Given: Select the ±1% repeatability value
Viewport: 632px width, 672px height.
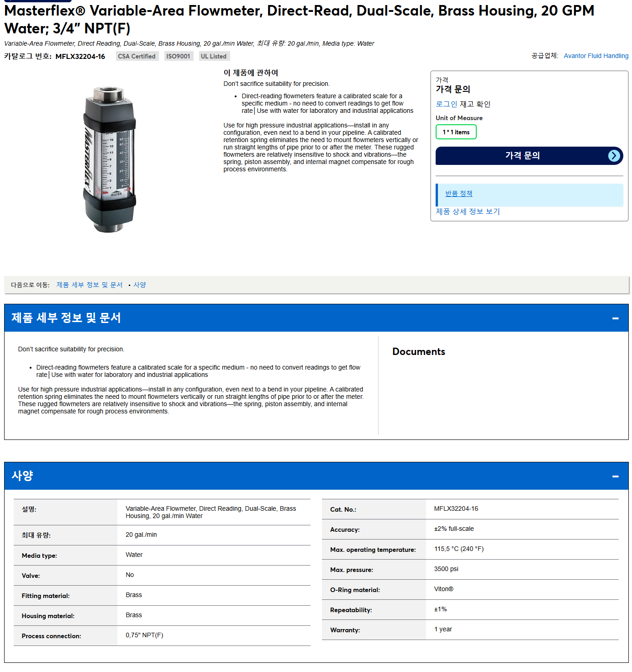Looking at the screenshot, I should (x=441, y=609).
